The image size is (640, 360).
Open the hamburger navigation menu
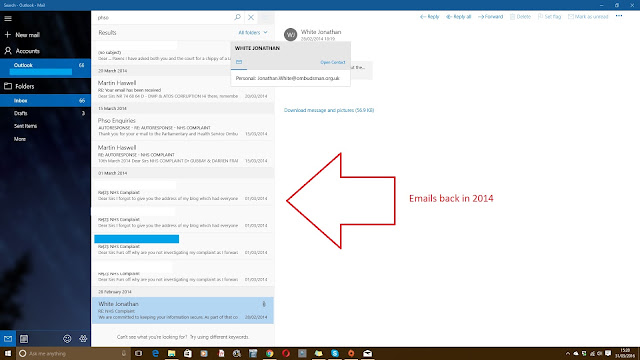(x=8, y=18)
